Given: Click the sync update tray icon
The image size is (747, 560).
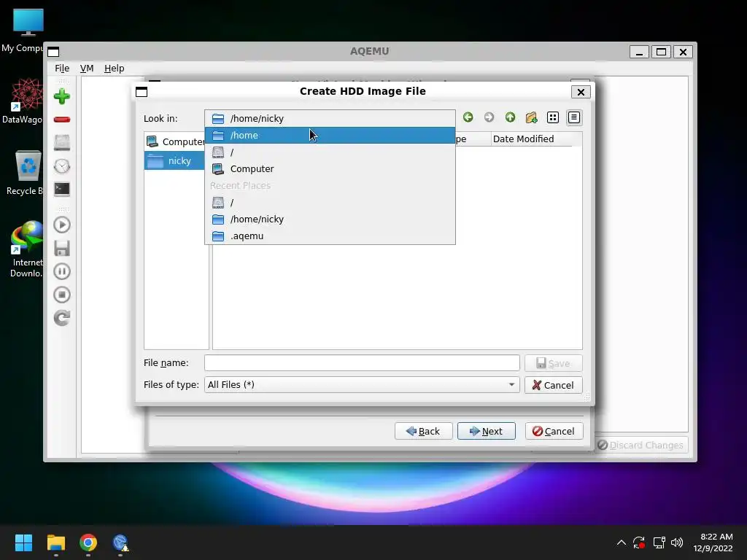Looking at the screenshot, I should [x=639, y=542].
